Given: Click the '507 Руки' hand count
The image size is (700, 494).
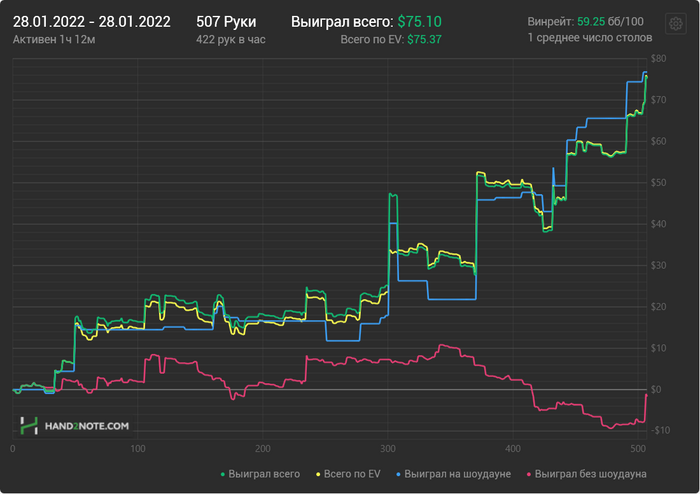Looking at the screenshot, I should coord(226,22).
